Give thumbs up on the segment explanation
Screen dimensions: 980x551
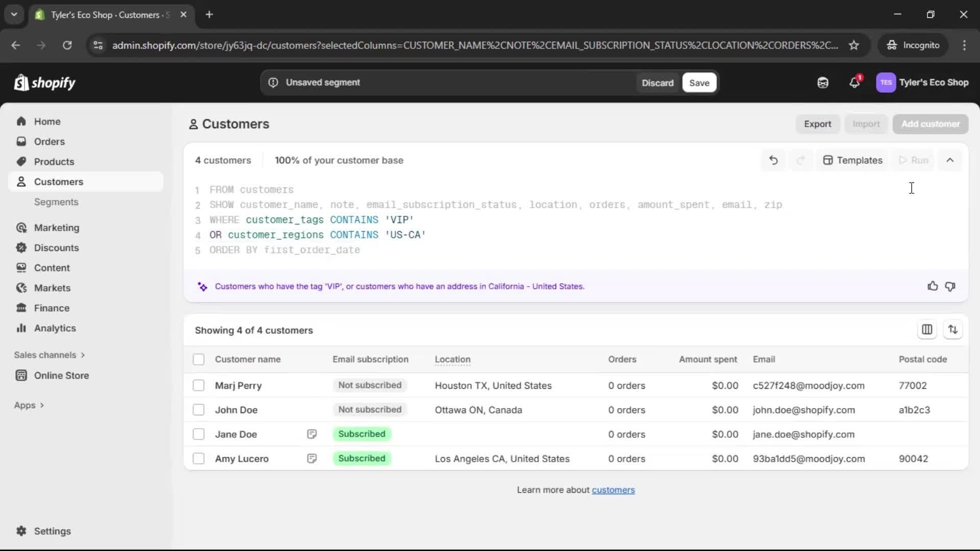point(933,286)
